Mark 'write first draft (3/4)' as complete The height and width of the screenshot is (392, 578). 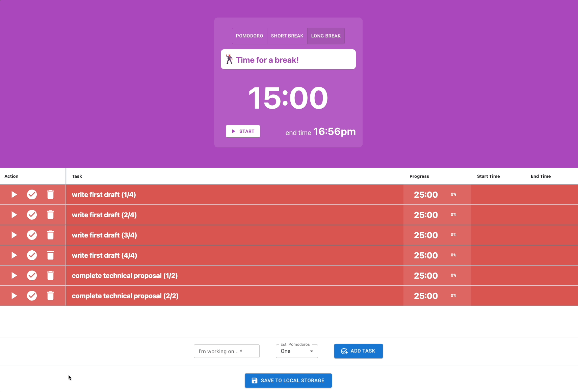point(32,235)
